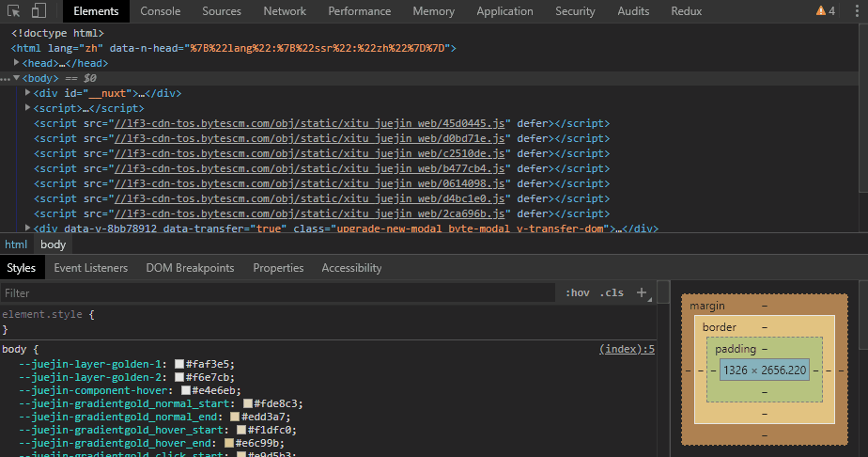
Task: Open the d0bd71e.js script link
Action: [309, 138]
